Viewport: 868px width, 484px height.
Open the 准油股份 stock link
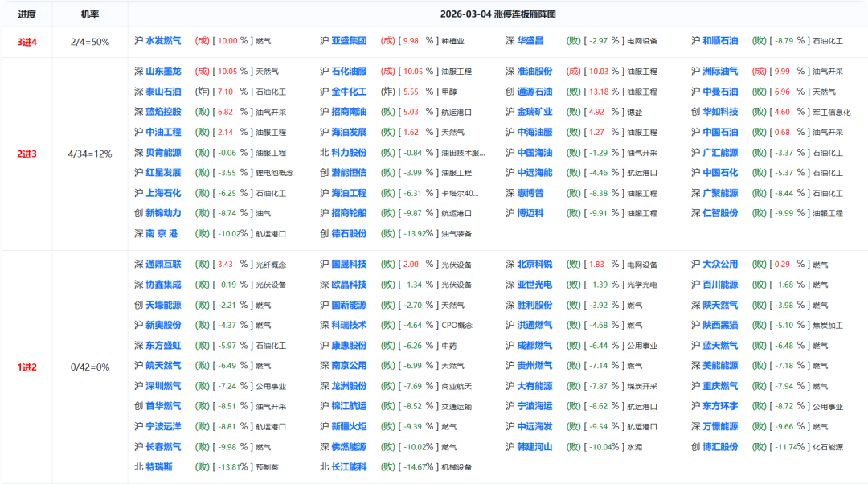[534, 72]
